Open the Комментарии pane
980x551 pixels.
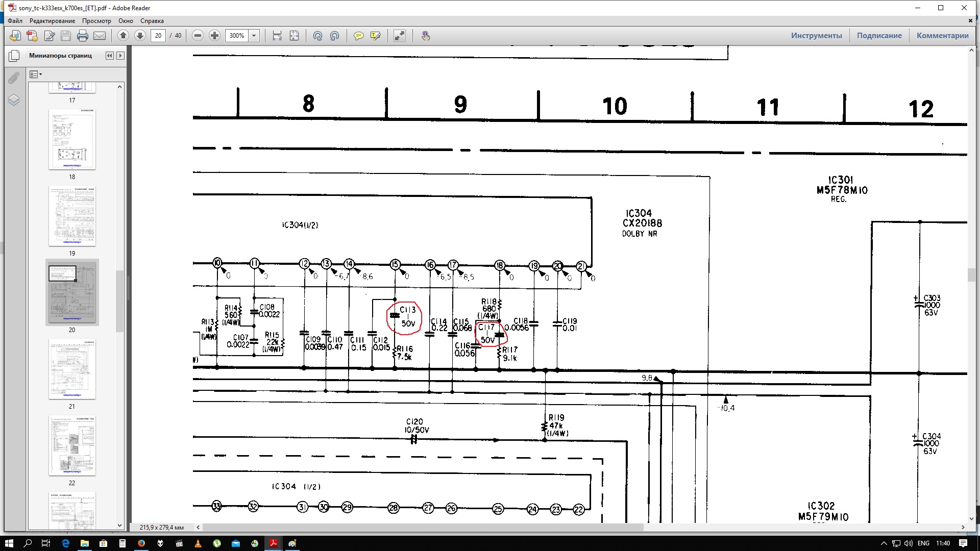[x=942, y=36]
